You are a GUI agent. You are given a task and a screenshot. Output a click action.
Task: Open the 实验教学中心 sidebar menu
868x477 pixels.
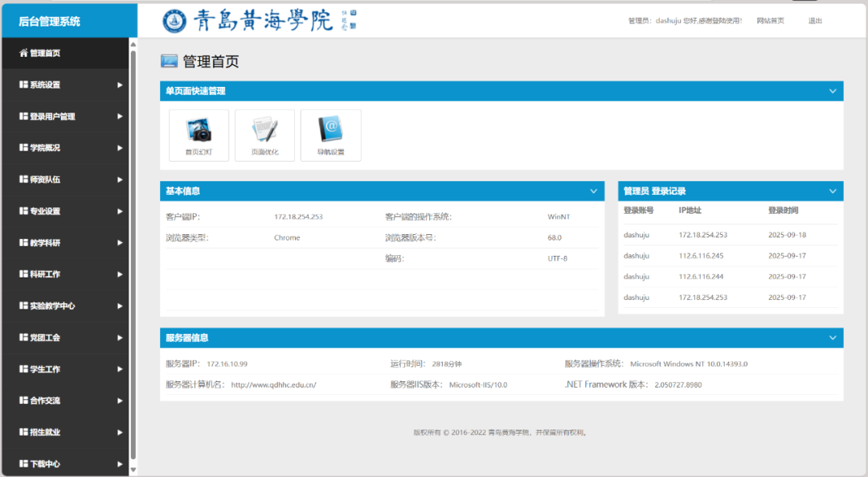52,306
